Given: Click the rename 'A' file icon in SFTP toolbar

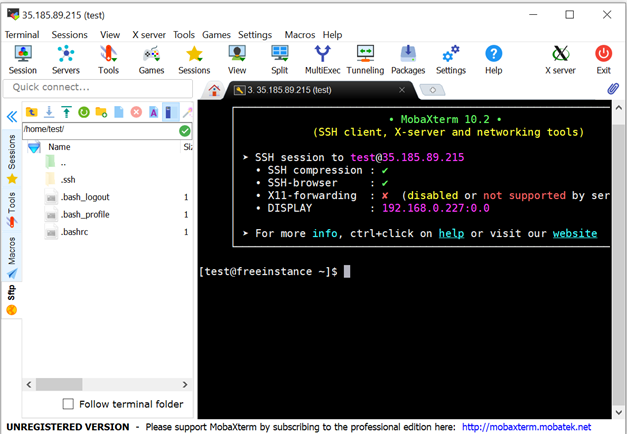Looking at the screenshot, I should (154, 112).
